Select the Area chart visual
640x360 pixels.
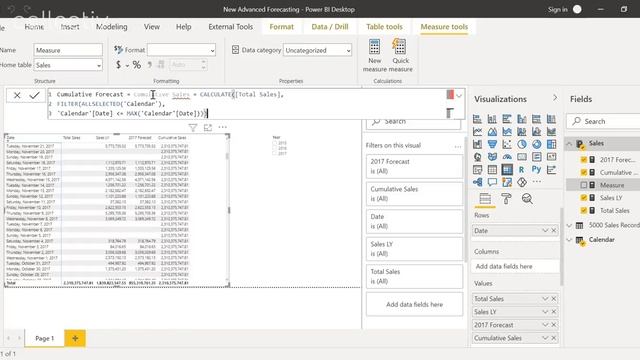coord(492,132)
